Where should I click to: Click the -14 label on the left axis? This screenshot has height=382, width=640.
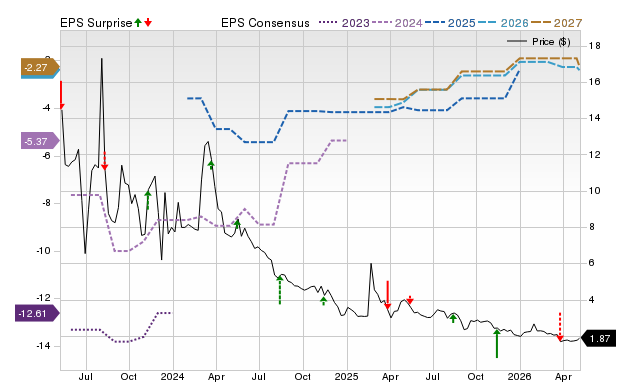[x=43, y=346]
